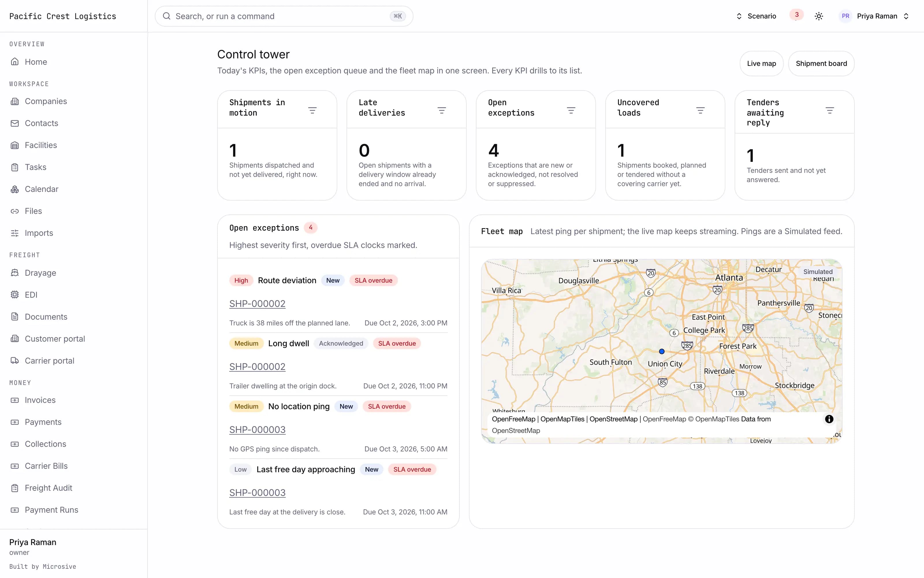This screenshot has height=578, width=924.
Task: Focus the Search or run a command field
Action: click(284, 16)
